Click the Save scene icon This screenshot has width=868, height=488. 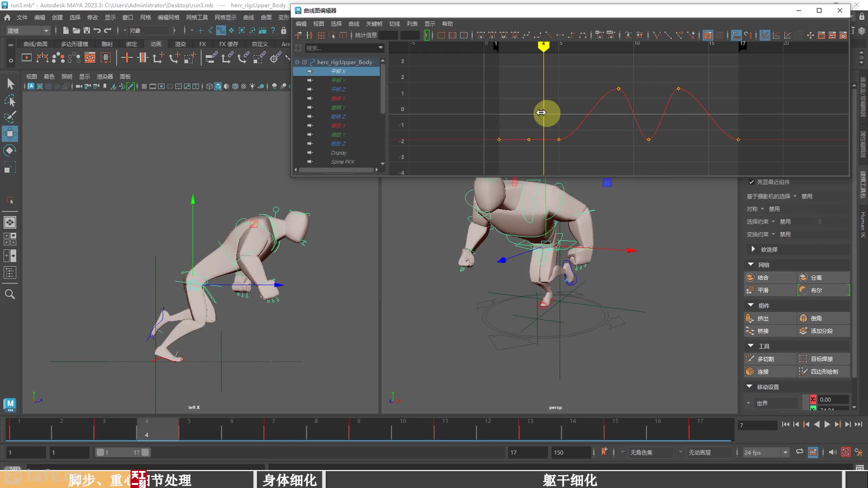(x=87, y=30)
